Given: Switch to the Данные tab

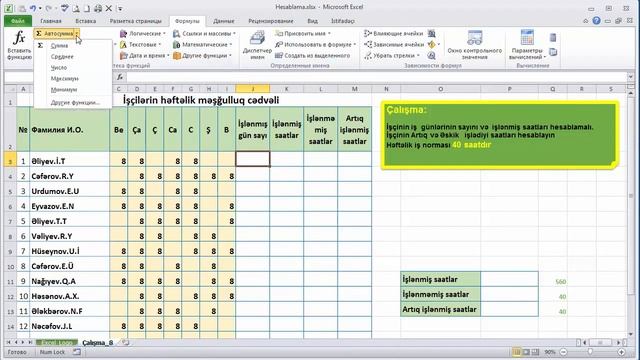Looking at the screenshot, I should (x=224, y=21).
